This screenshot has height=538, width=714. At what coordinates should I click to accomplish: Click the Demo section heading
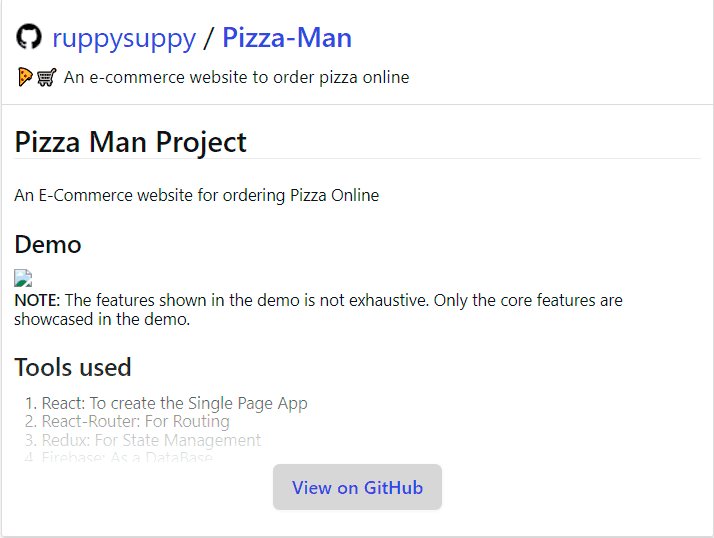pos(48,245)
